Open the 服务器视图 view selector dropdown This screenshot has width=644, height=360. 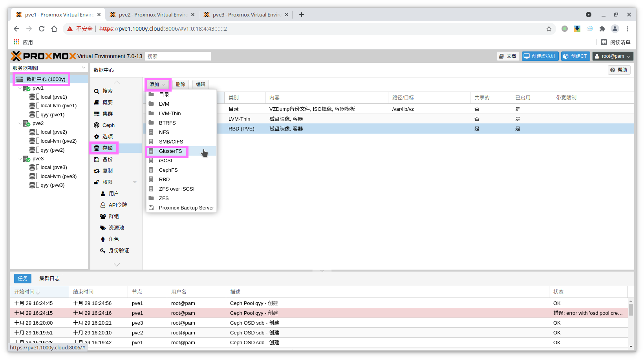tap(83, 68)
